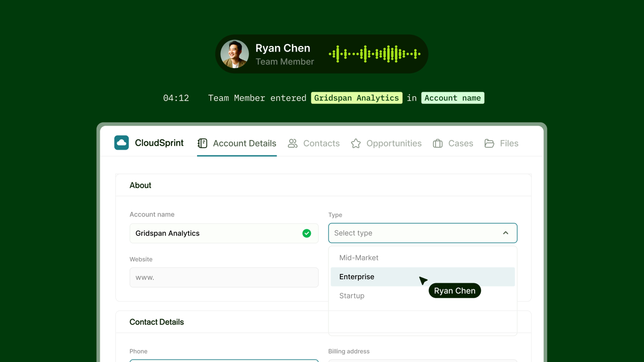
Task: Click Ryan Chen's avatar photo
Action: 235,54
